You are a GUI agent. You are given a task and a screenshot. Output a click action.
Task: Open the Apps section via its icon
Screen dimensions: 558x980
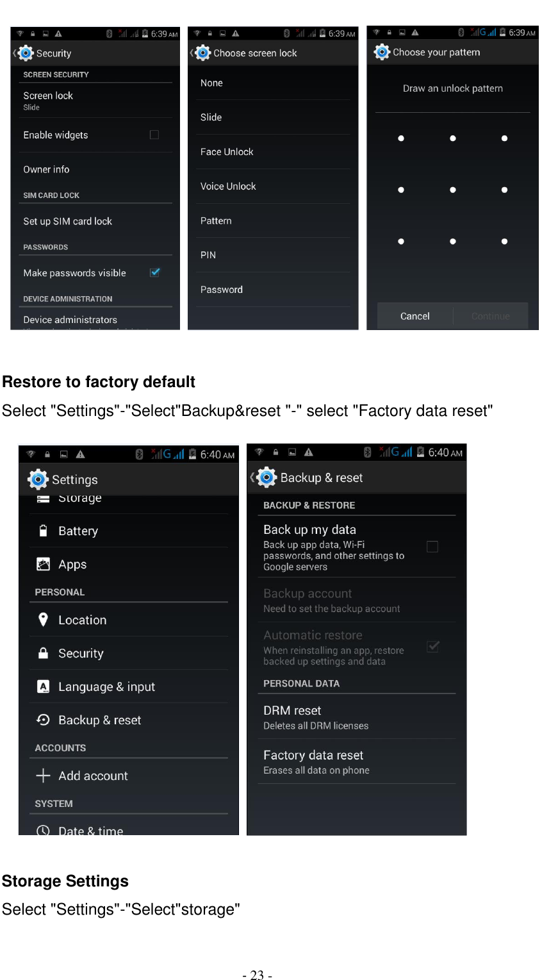coord(43,564)
